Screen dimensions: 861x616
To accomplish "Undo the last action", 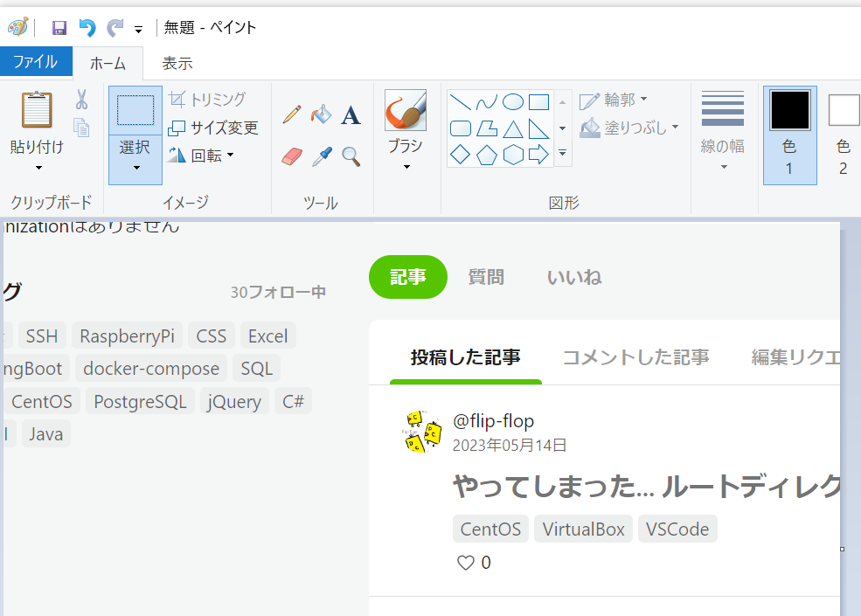I will [x=86, y=27].
